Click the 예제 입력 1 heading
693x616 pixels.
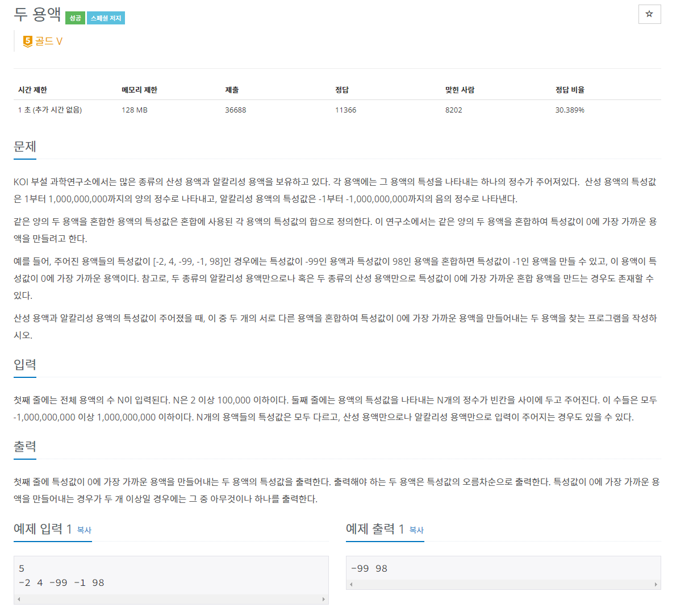[x=43, y=528]
